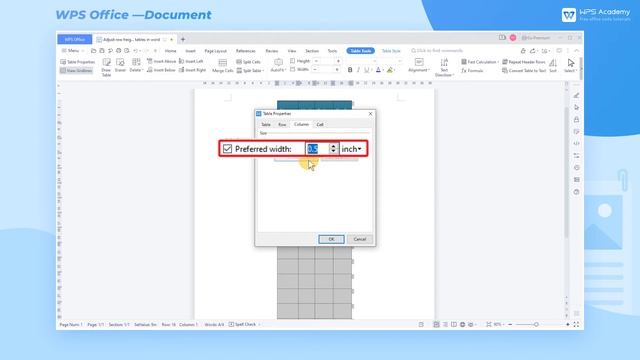Screen dimensions: 640x360
Task: Click Cancel in Table Properties dialog
Action: click(x=360, y=239)
